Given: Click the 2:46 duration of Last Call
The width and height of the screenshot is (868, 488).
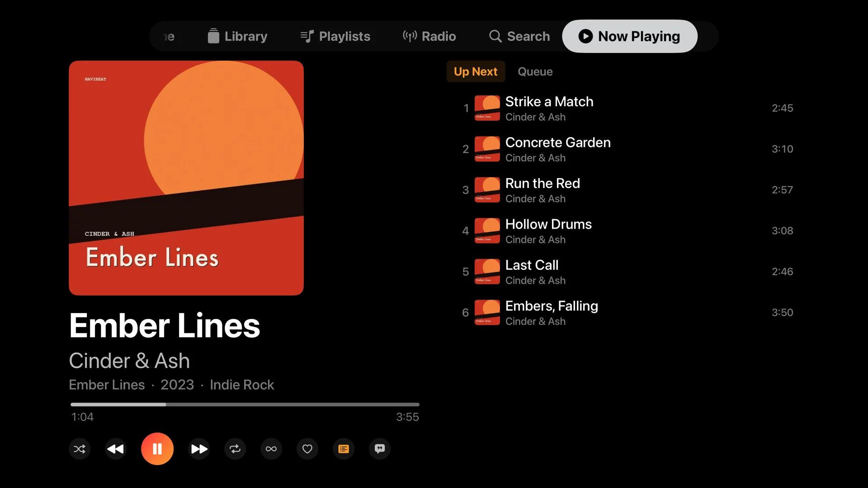Looking at the screenshot, I should pyautogui.click(x=782, y=272).
